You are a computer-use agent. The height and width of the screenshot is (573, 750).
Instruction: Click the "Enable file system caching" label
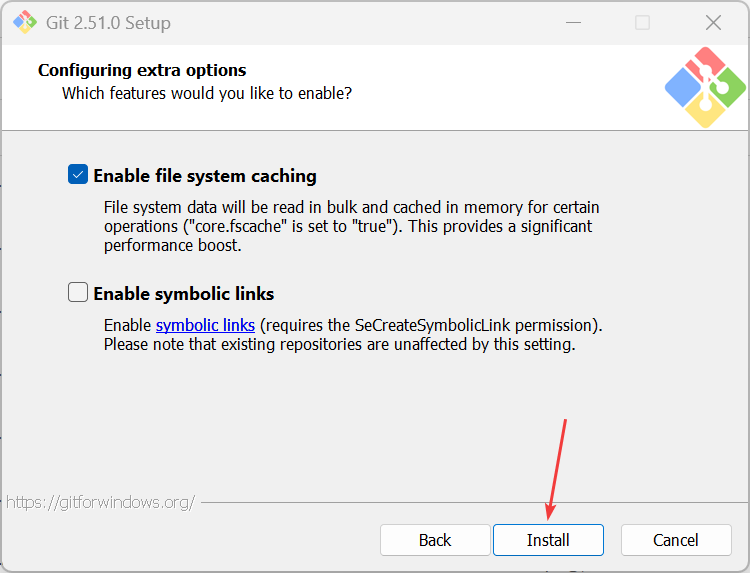point(205,176)
